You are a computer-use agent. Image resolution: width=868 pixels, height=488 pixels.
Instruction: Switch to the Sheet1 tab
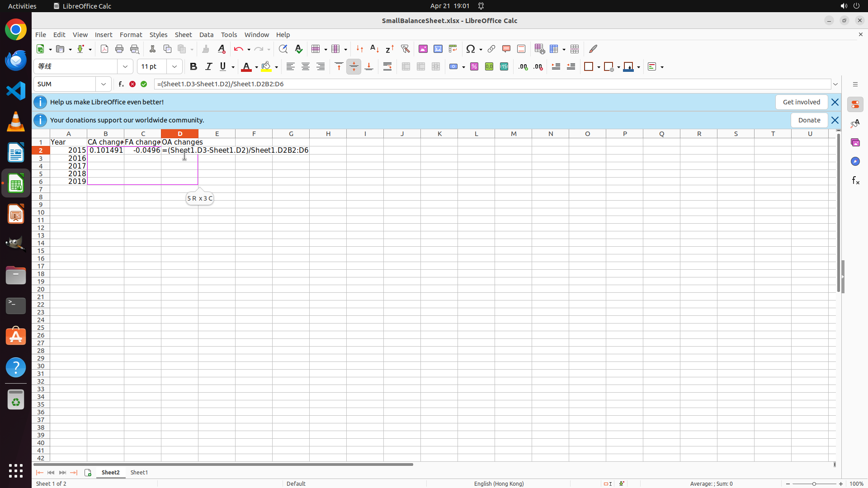coord(139,472)
